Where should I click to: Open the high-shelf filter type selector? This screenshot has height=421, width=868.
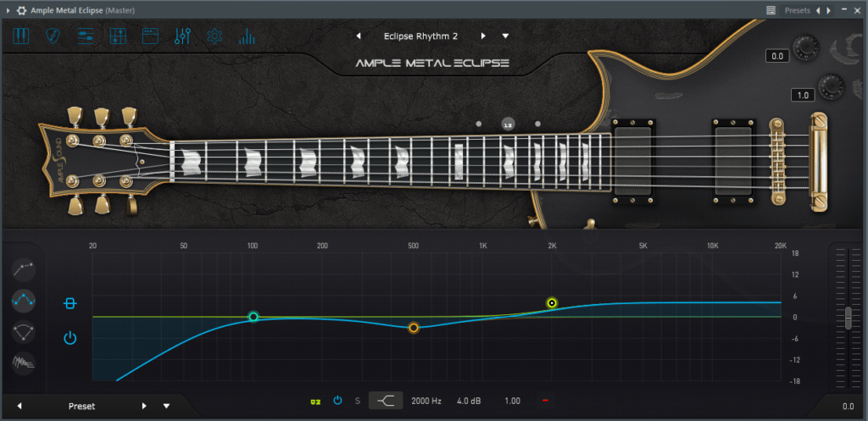click(x=386, y=401)
